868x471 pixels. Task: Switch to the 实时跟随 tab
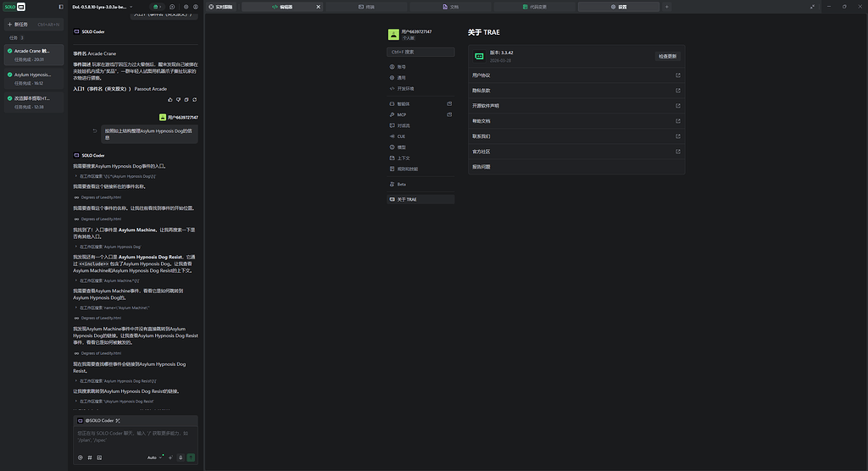tap(221, 7)
